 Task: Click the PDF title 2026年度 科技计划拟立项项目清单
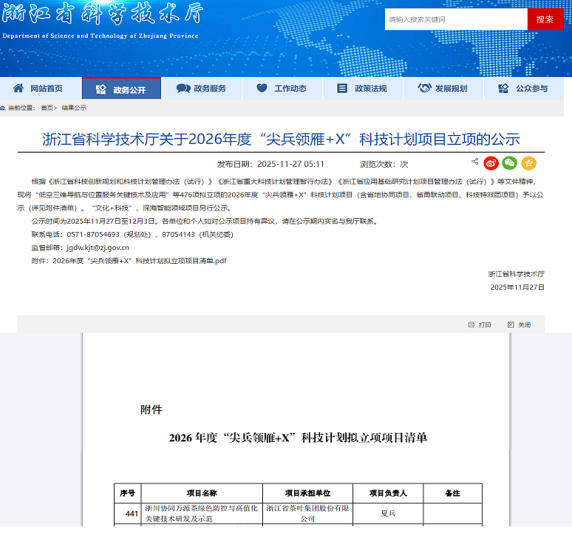pos(298,437)
